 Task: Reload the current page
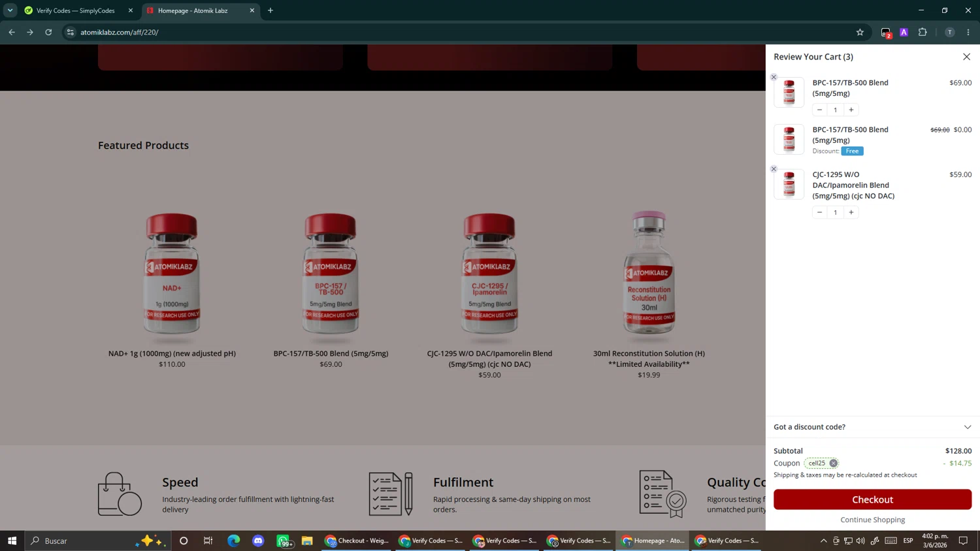click(48, 32)
